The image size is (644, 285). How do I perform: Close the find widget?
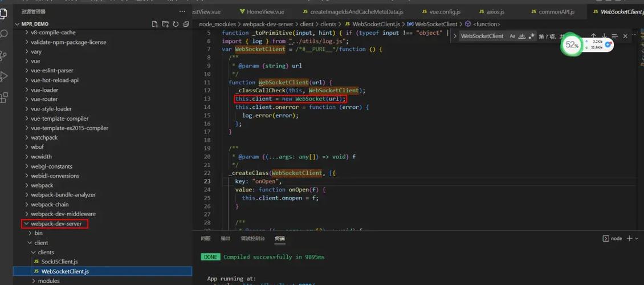click(x=625, y=36)
